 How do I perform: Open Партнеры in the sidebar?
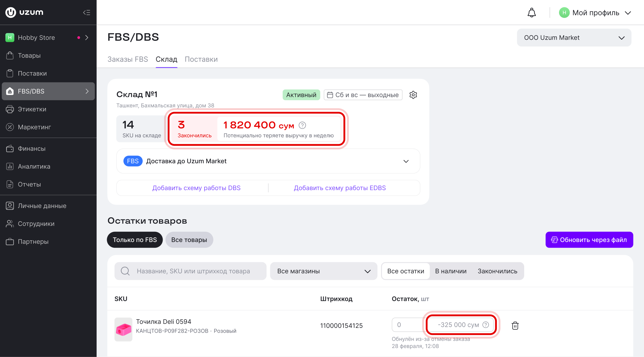[x=48, y=242]
